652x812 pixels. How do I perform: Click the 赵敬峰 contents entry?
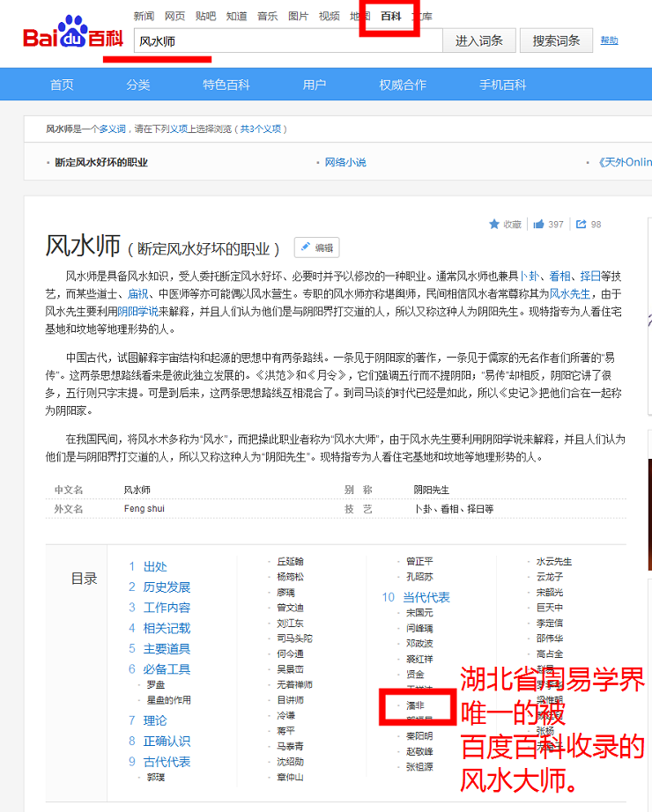419,751
